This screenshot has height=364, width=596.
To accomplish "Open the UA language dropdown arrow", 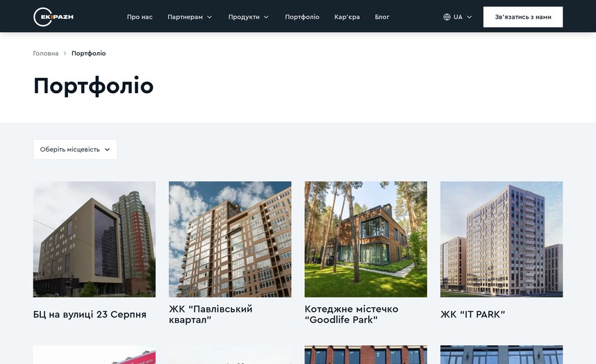I will point(469,17).
